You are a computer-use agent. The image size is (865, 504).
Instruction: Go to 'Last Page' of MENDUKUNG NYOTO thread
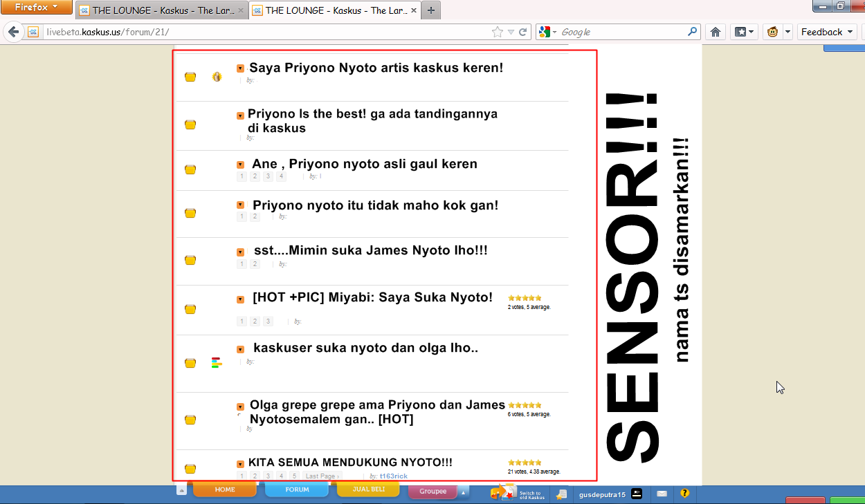coord(321,476)
